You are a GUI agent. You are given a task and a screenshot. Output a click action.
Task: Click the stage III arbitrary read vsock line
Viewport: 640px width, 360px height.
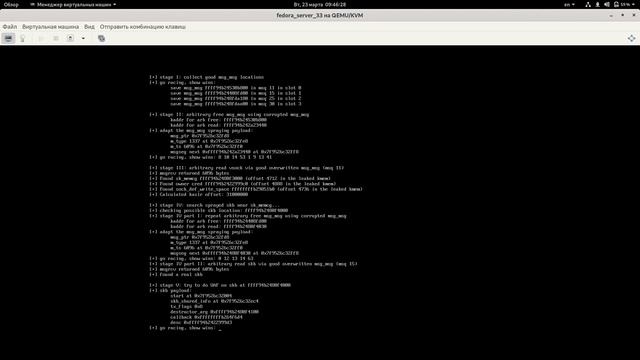pyautogui.click(x=247, y=168)
